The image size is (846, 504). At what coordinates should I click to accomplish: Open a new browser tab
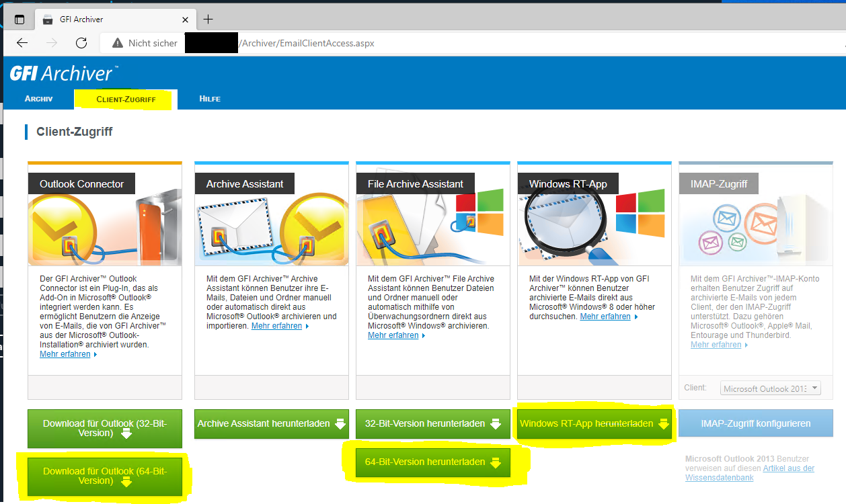(x=208, y=19)
